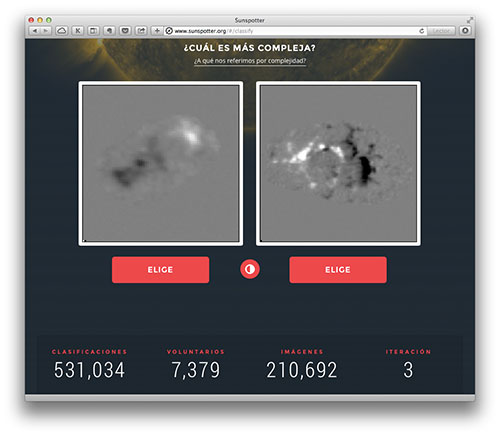Viewport: 500px width, 436px height.
Task: Open the sidebar panel toolbar icon
Action: [93, 31]
